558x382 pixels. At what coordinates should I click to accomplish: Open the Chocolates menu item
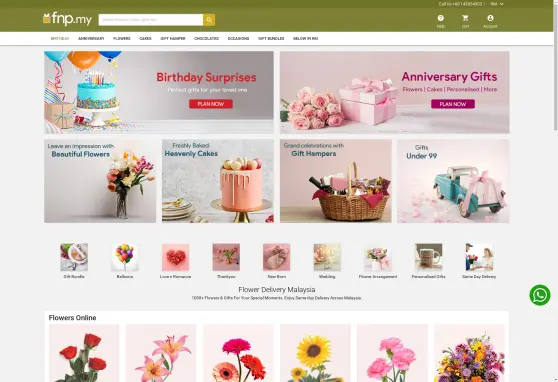click(206, 38)
